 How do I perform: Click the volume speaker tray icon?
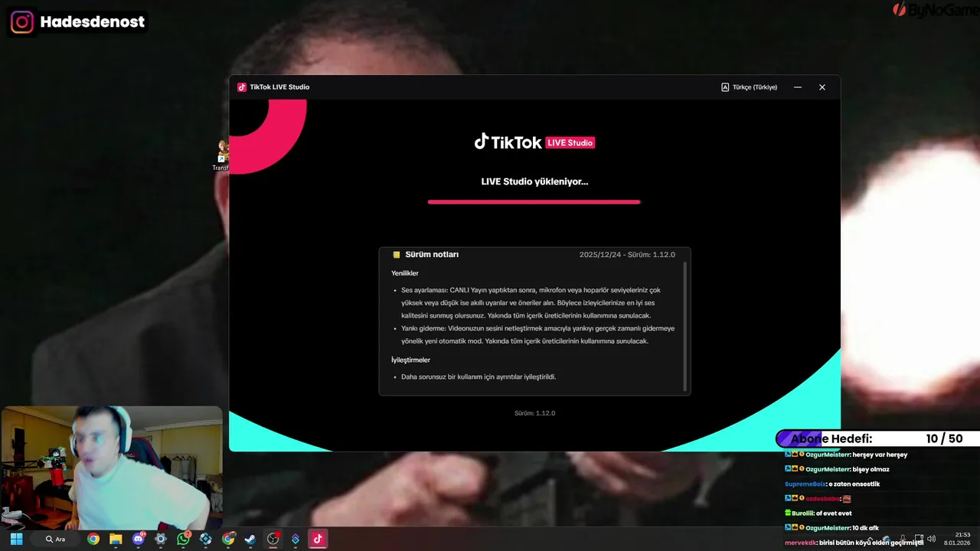pos(932,539)
